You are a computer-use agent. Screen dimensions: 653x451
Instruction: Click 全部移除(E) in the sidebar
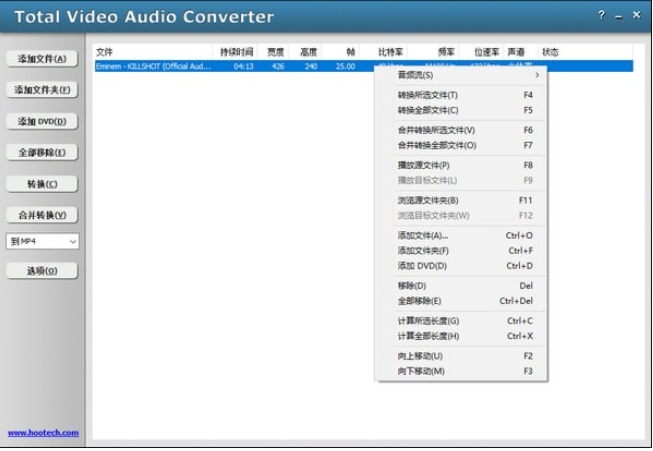point(42,152)
